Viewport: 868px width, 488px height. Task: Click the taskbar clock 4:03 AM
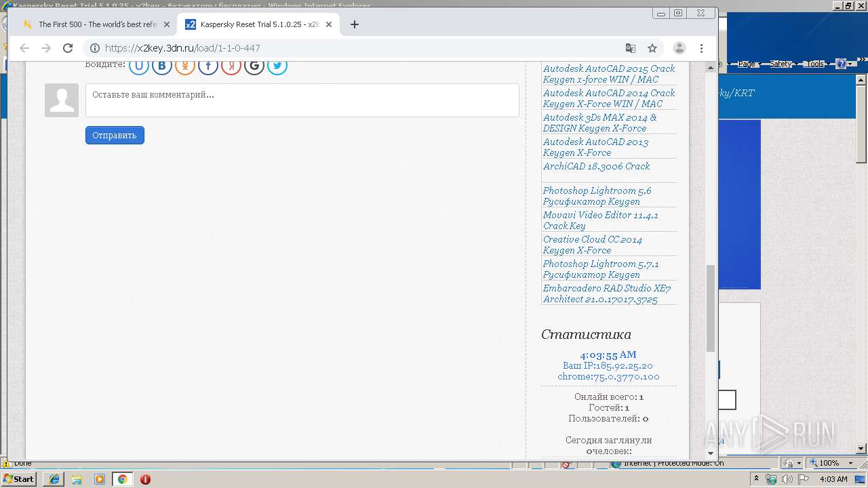point(833,479)
